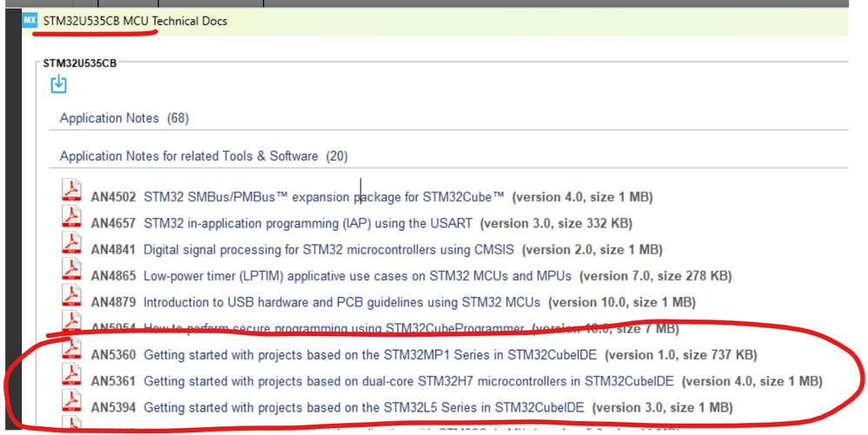The height and width of the screenshot is (435, 868).
Task: Select the STM32U535CB MCU Technical Docs tab
Action: point(135,21)
